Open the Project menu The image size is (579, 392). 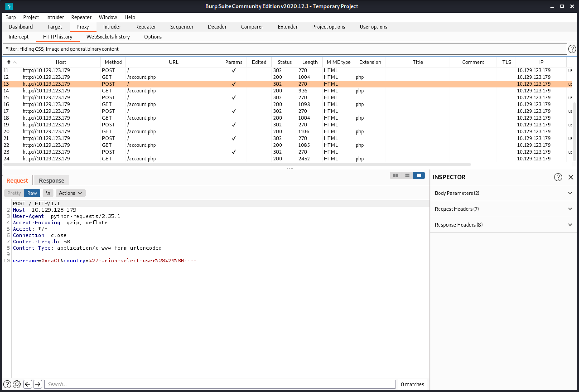point(31,17)
